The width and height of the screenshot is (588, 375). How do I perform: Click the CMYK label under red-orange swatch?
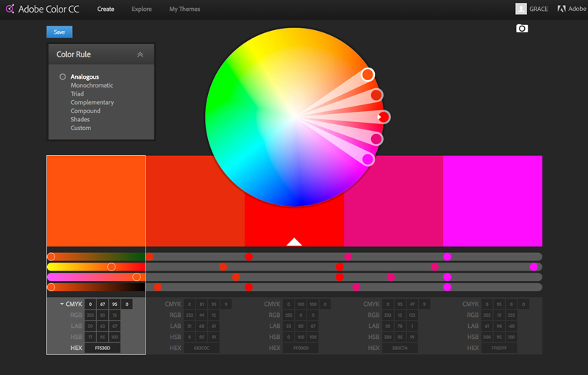pos(173,304)
